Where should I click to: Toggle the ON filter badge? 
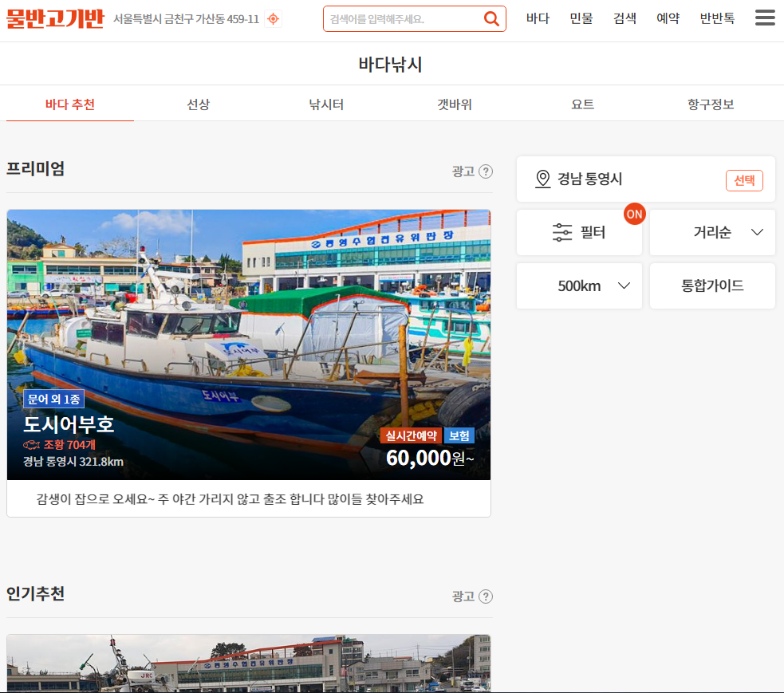[x=634, y=214]
